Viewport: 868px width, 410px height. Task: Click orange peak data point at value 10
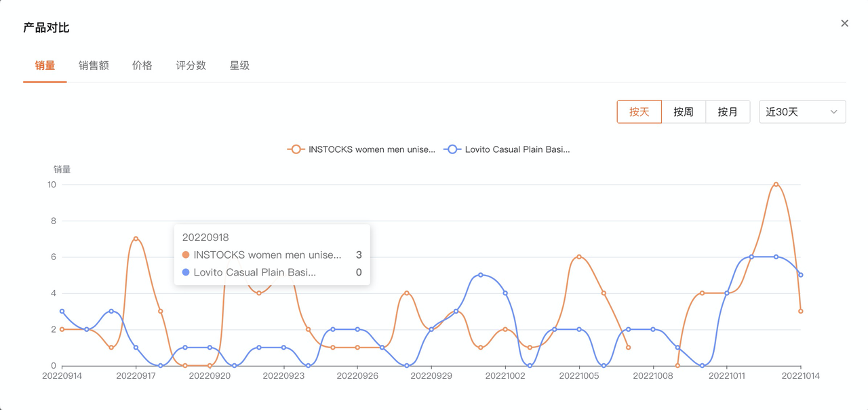[776, 185]
